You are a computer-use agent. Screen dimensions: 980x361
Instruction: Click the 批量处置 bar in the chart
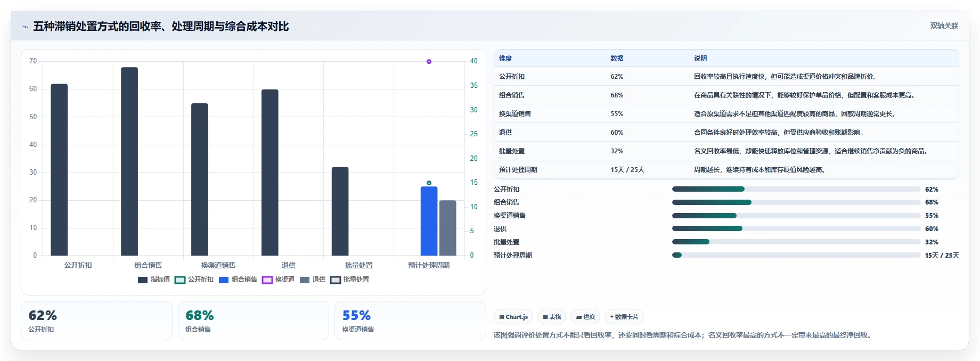click(340, 211)
